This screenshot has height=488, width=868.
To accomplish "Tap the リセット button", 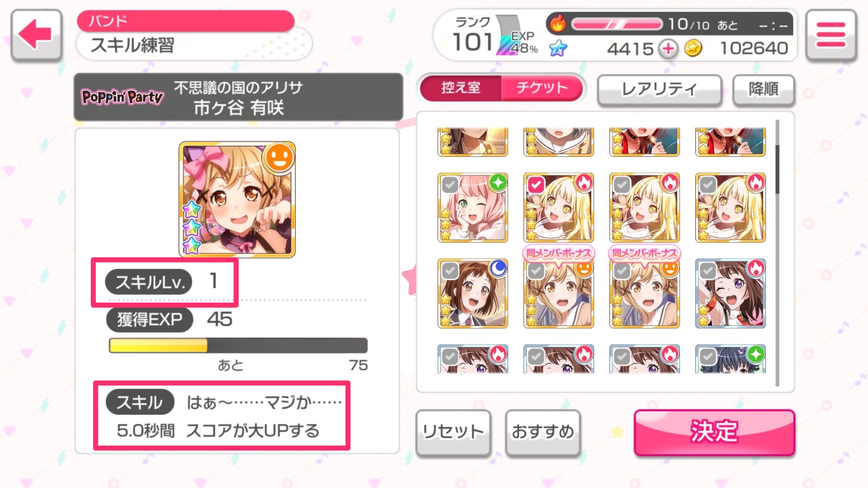I will tap(453, 432).
